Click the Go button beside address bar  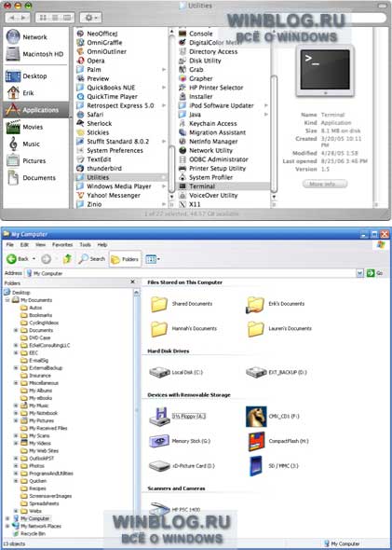click(x=374, y=273)
